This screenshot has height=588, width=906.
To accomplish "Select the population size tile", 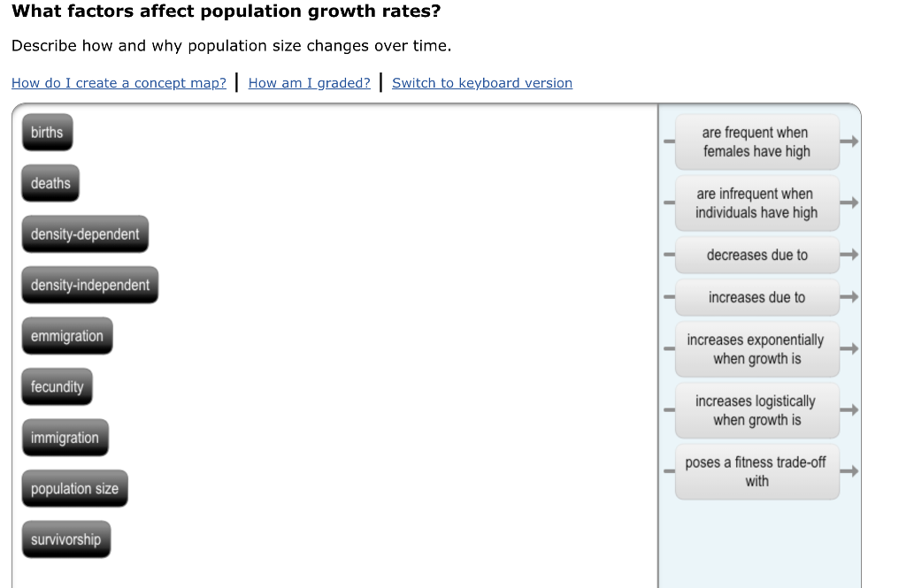I will [x=74, y=488].
